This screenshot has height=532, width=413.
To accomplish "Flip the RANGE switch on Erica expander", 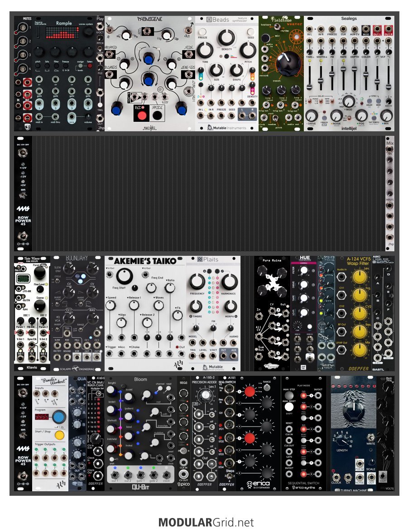I will (x=267, y=388).
